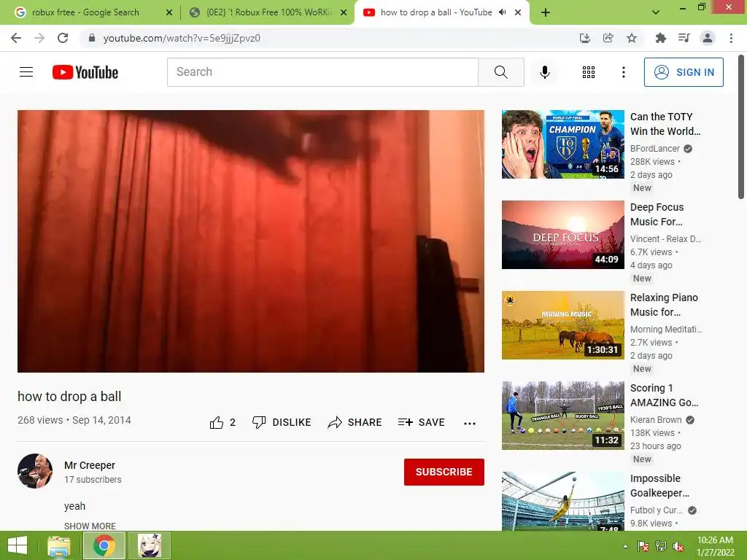Open network icon in system tray
Screen dimensions: 747x560
click(x=661, y=546)
